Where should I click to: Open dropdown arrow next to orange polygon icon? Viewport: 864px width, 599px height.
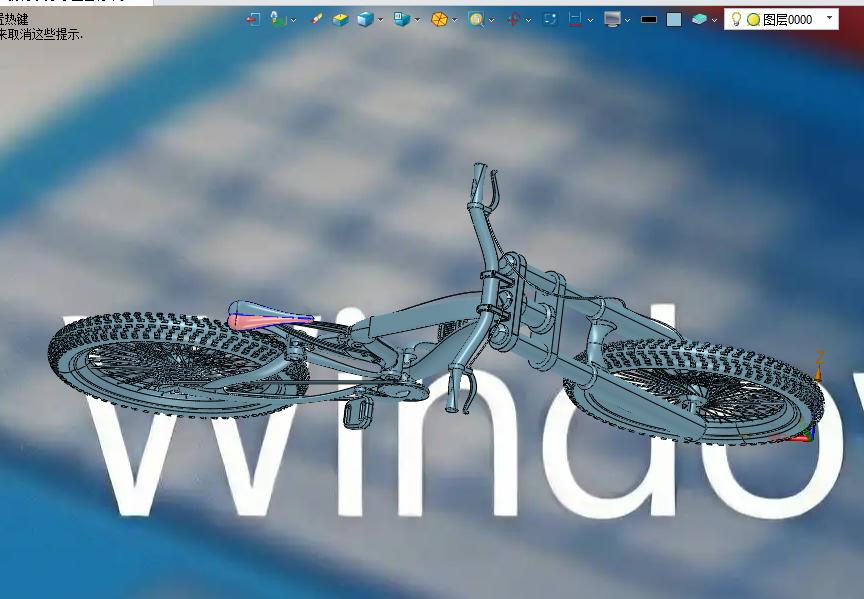(x=455, y=20)
